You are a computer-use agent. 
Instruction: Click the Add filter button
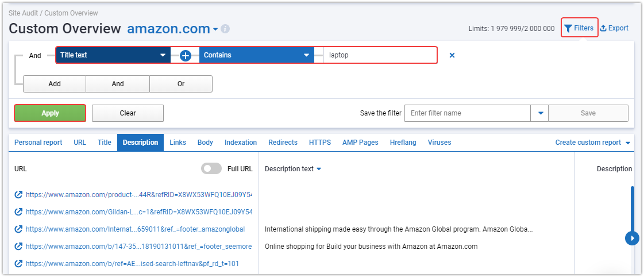(55, 84)
